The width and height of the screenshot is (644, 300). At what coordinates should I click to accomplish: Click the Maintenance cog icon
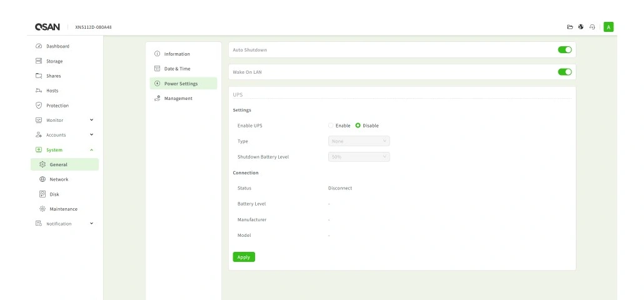pos(43,209)
